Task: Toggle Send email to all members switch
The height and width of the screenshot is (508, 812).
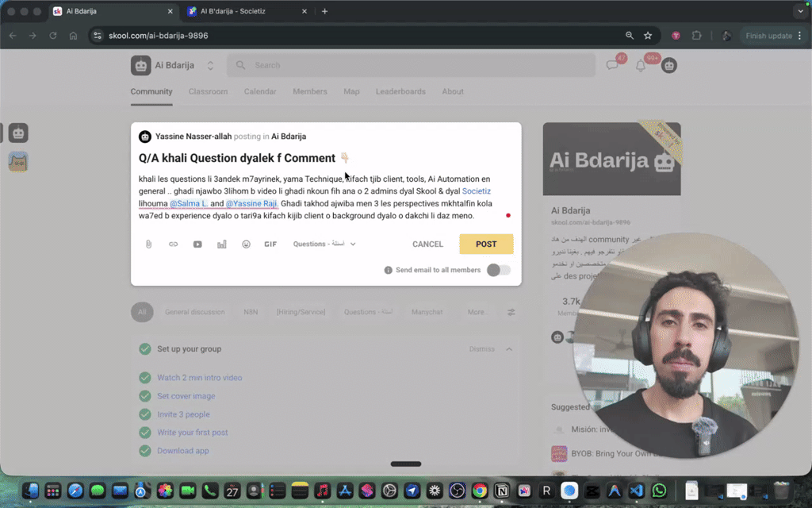Action: tap(499, 270)
